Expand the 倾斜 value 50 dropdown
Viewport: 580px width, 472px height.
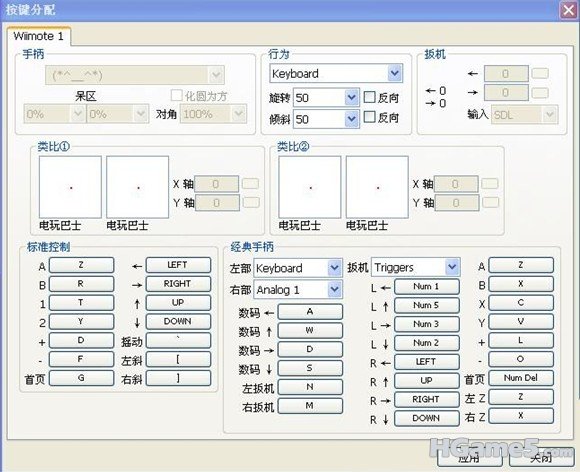[326, 119]
